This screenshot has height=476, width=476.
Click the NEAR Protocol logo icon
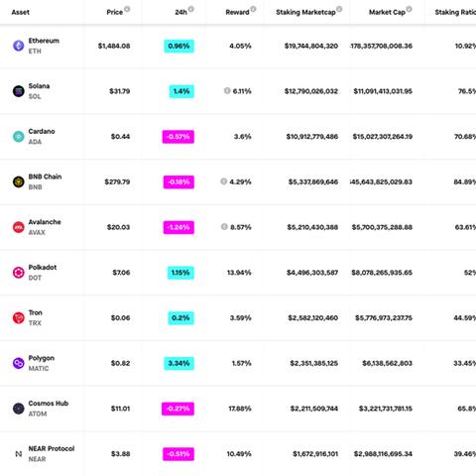pos(19,454)
